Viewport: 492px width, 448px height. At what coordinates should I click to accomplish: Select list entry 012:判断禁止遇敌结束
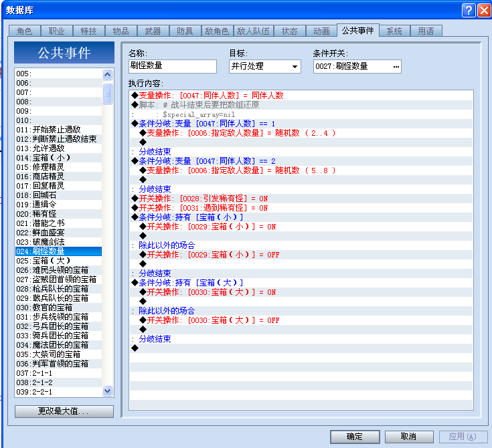(x=59, y=139)
